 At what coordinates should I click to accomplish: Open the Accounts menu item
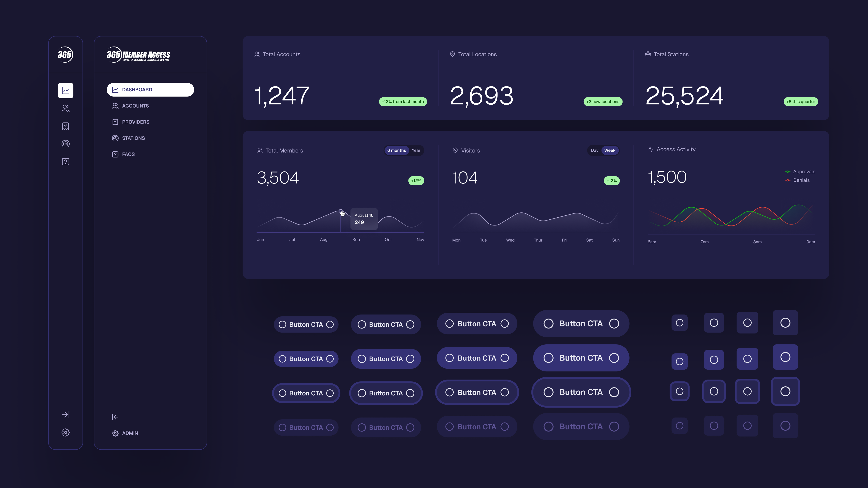pos(135,106)
